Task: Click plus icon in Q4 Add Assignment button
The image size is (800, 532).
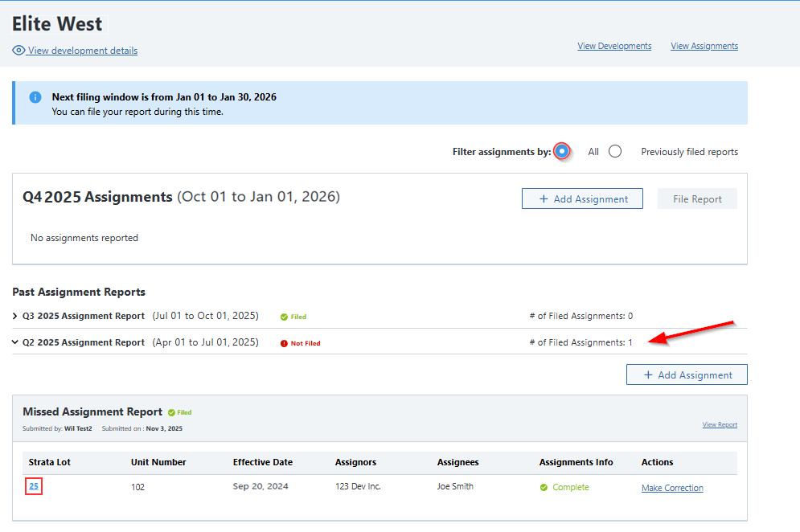Action: pyautogui.click(x=544, y=199)
